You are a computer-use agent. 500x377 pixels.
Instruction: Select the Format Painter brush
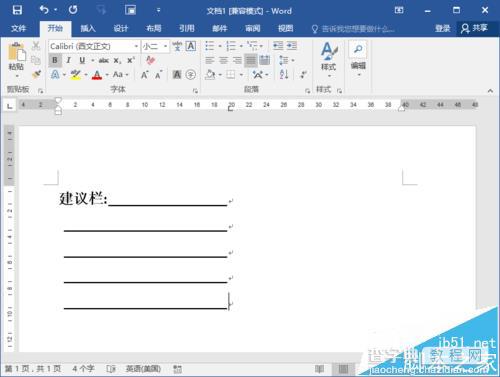(36, 74)
